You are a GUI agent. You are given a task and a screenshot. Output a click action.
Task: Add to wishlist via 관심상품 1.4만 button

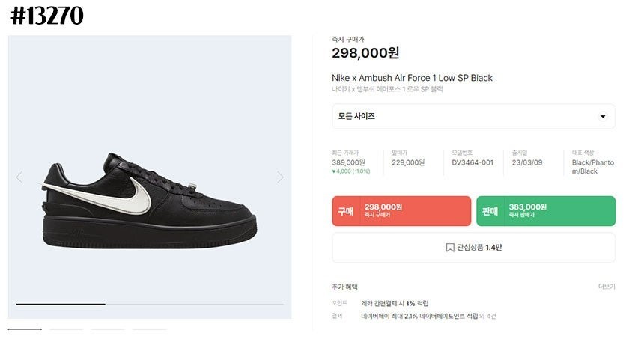pos(473,247)
